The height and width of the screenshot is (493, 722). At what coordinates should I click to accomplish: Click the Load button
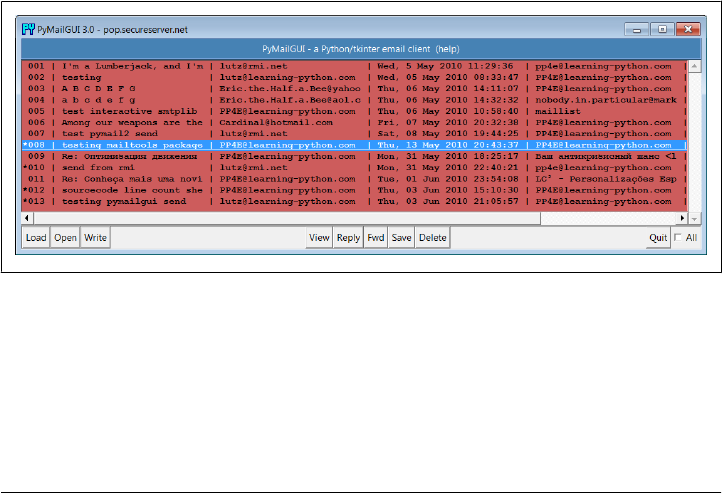[x=36, y=238]
